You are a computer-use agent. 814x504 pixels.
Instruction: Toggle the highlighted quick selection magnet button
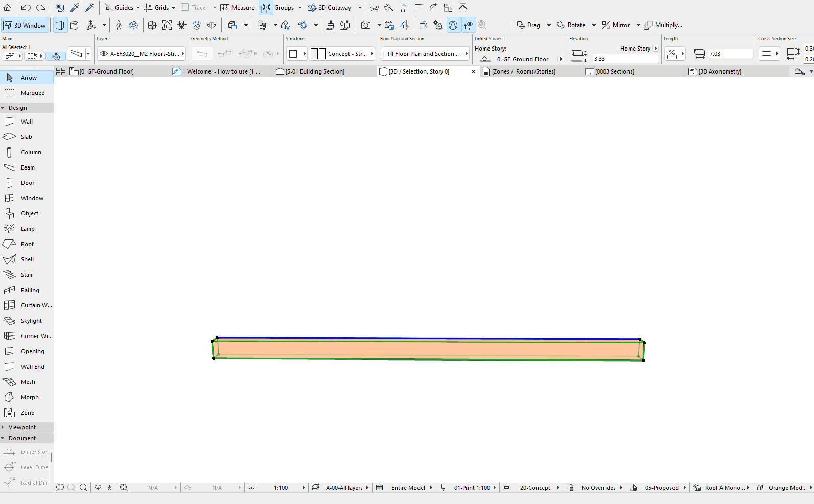pos(56,56)
